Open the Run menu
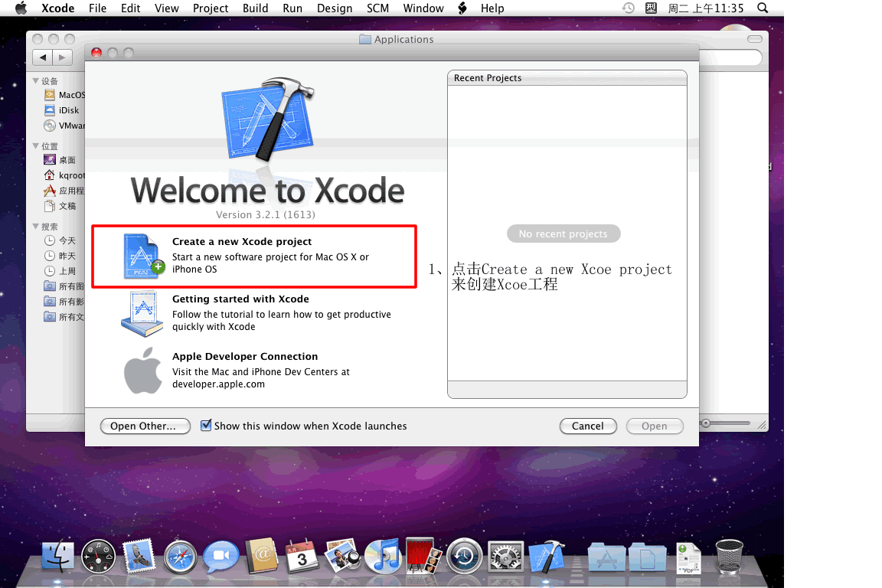The width and height of the screenshot is (882, 588). click(292, 8)
